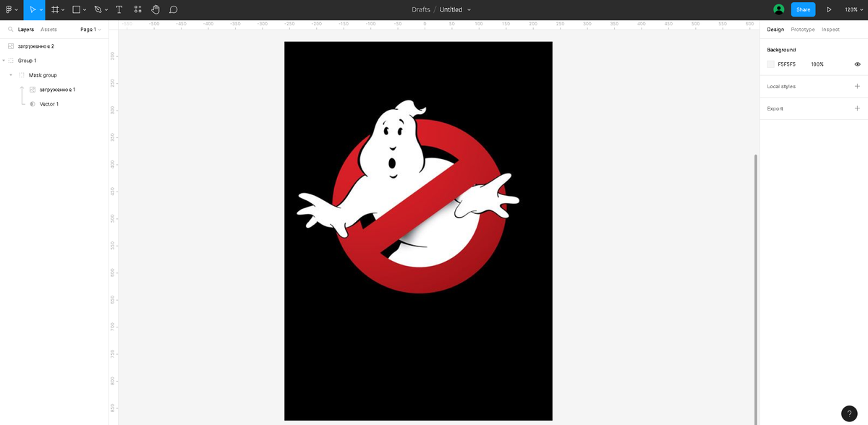868x425 pixels.
Task: Collapse the Group 1 layer
Action: 4,61
